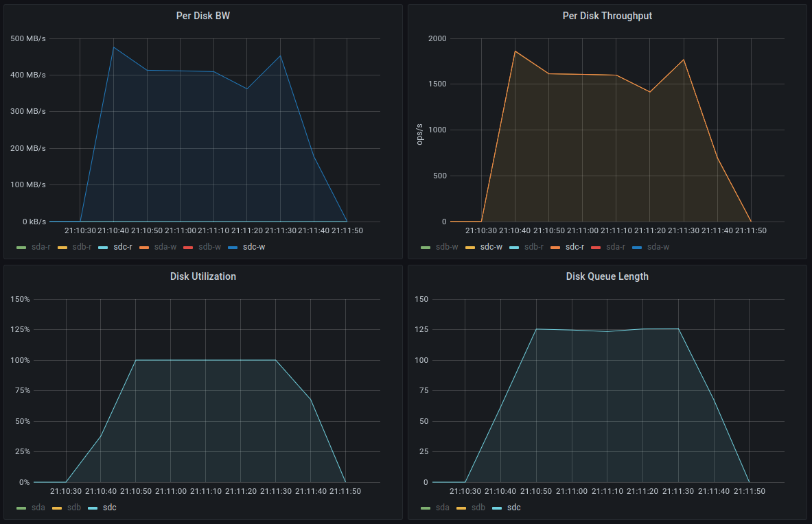Click the sda-w orange color swatch in Per Disk BW
The image size is (812, 524).
[144, 248]
